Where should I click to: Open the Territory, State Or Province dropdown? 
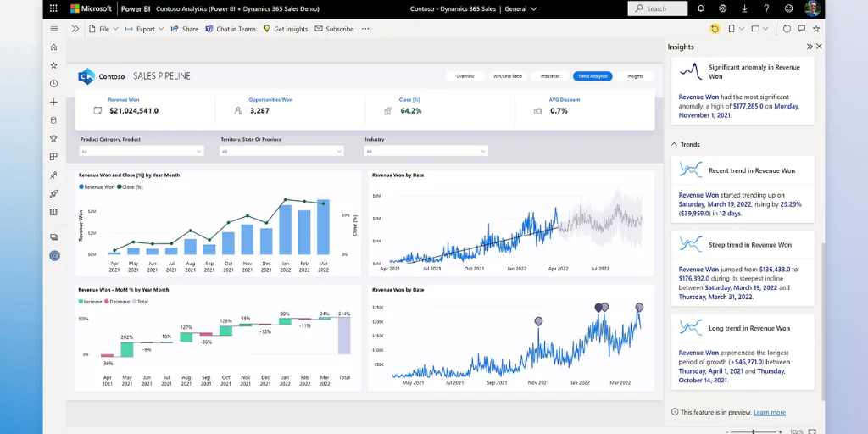coord(281,151)
